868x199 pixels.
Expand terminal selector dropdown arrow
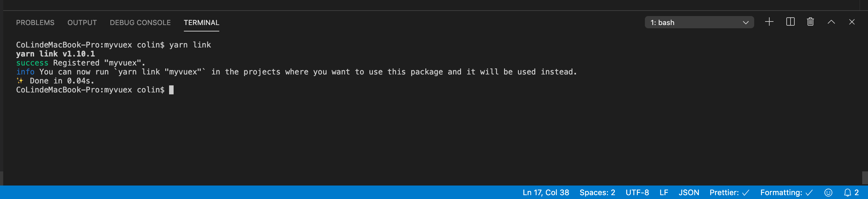pos(746,22)
